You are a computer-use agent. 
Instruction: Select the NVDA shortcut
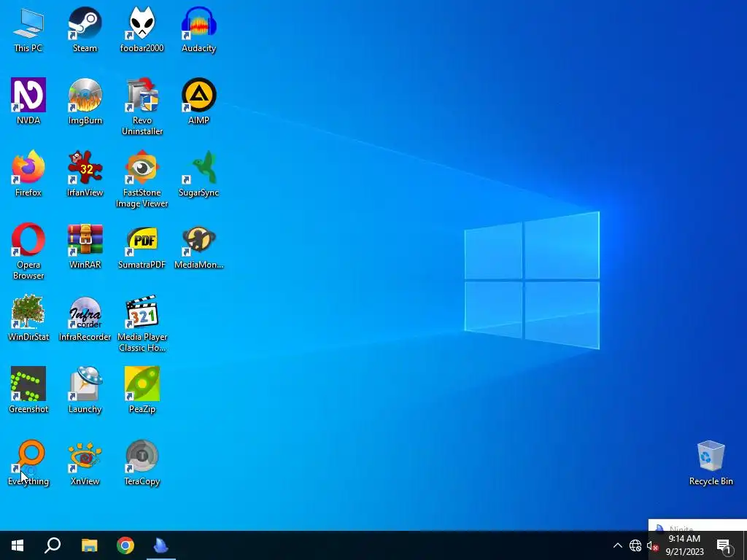pos(28,101)
